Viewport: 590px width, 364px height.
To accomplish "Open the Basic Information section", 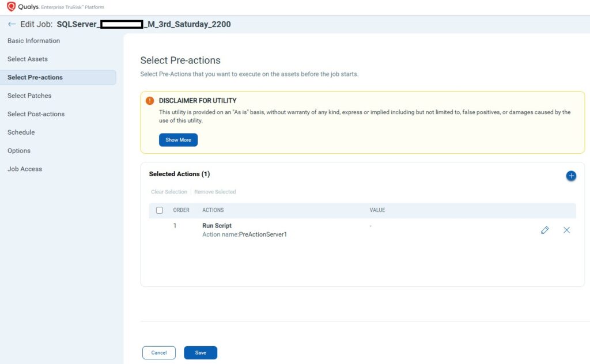I will point(33,41).
